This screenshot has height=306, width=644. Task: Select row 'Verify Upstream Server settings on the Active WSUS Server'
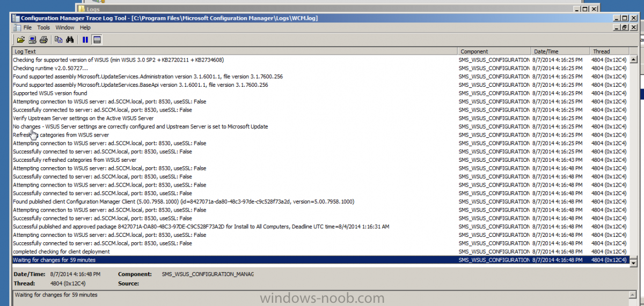pyautogui.click(x=320, y=118)
